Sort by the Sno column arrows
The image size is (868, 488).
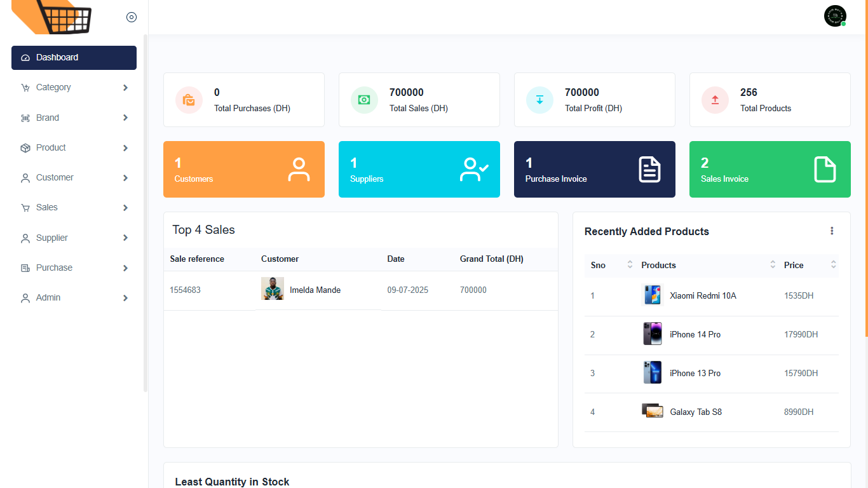click(x=630, y=265)
